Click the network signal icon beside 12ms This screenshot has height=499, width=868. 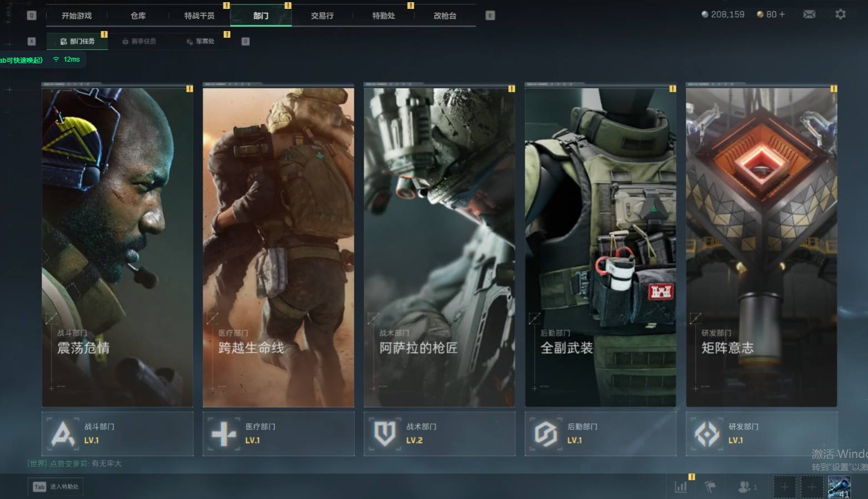pyautogui.click(x=56, y=59)
